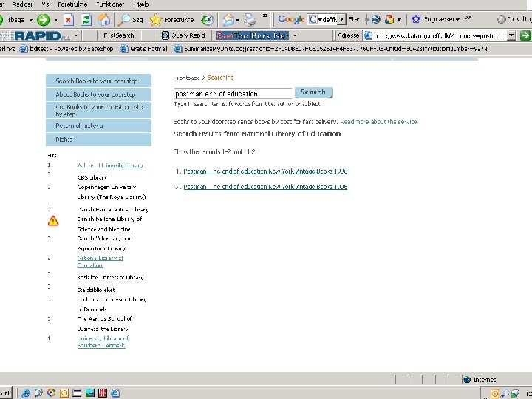This screenshot has width=532, height=399.
Task: Click Read more about the service link
Action: click(378, 122)
